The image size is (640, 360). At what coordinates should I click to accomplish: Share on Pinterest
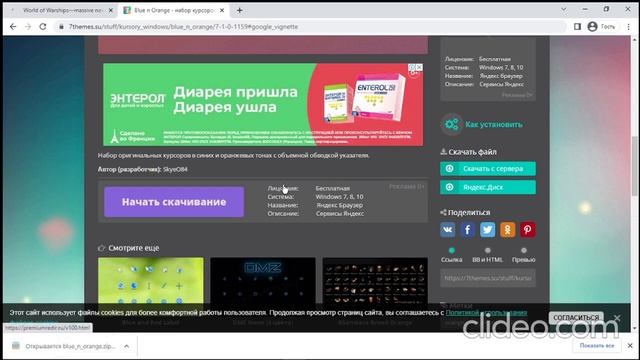click(x=528, y=230)
